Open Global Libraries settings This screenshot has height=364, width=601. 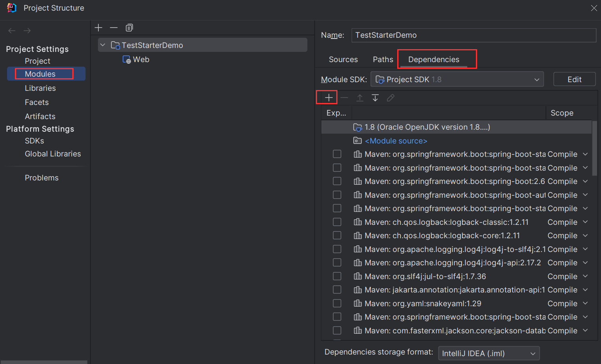[53, 154]
